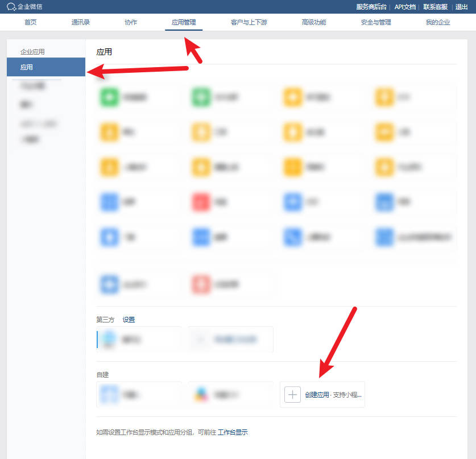Open the 协作 tab
The width and height of the screenshot is (476, 459).
(x=131, y=22)
